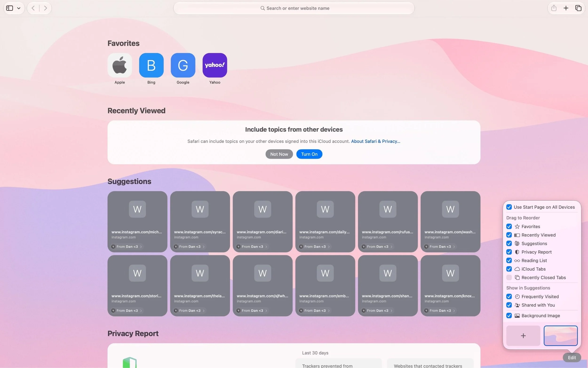The height and width of the screenshot is (368, 588).
Task: Uncheck the iCloud Tabs checkbox
Action: point(509,269)
